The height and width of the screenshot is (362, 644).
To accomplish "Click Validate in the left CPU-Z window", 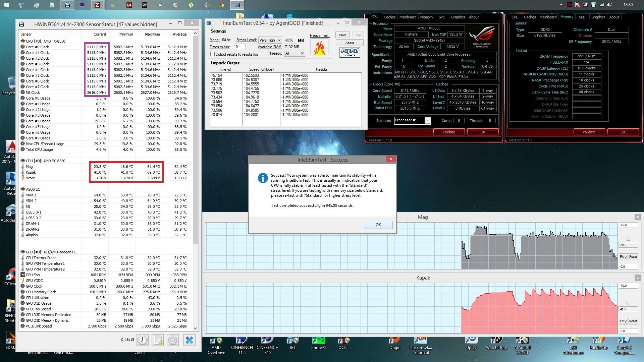I will click(449, 132).
